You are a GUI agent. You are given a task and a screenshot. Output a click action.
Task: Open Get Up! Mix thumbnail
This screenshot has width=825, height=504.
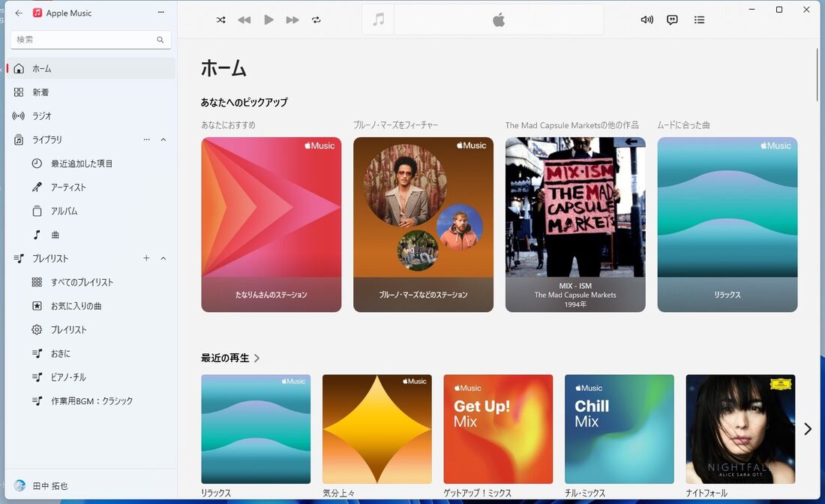click(x=498, y=429)
